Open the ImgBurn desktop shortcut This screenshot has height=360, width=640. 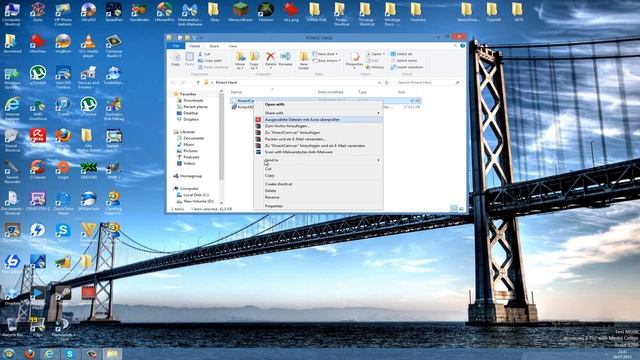pos(63,44)
